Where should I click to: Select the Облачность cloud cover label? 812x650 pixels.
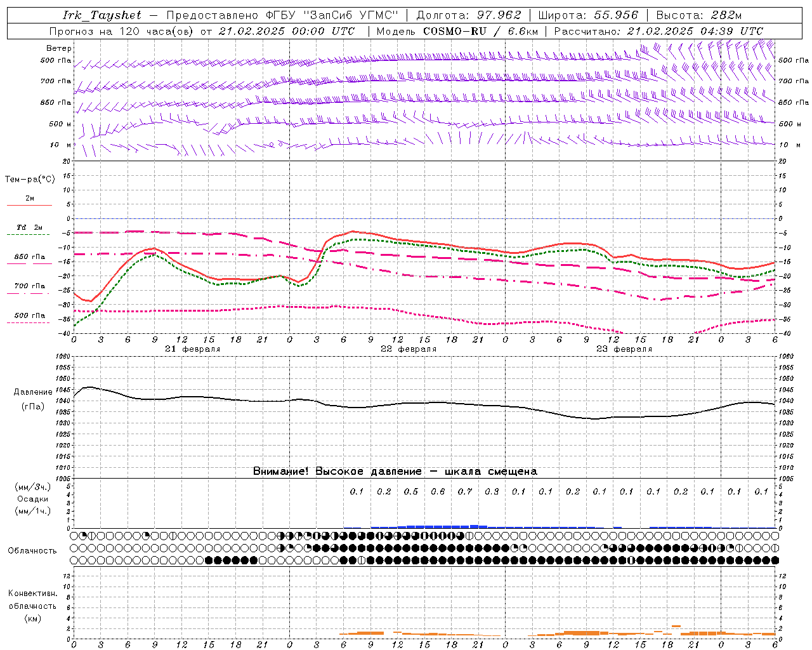[32, 551]
